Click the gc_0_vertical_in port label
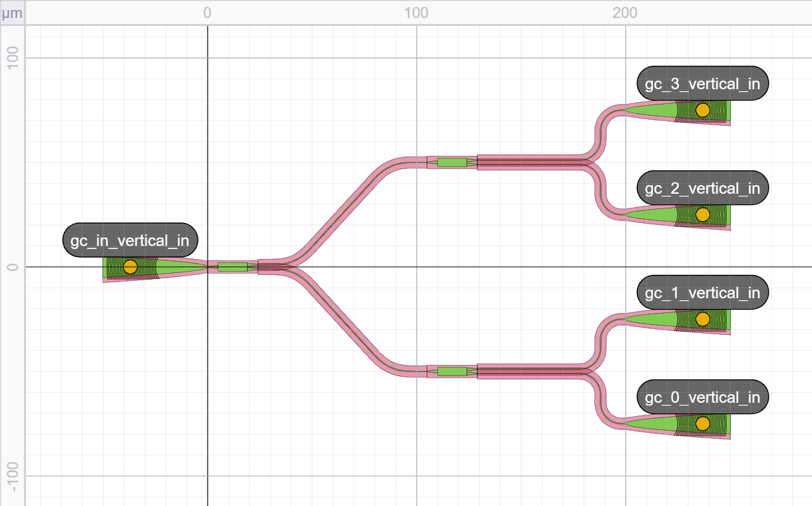 (702, 397)
